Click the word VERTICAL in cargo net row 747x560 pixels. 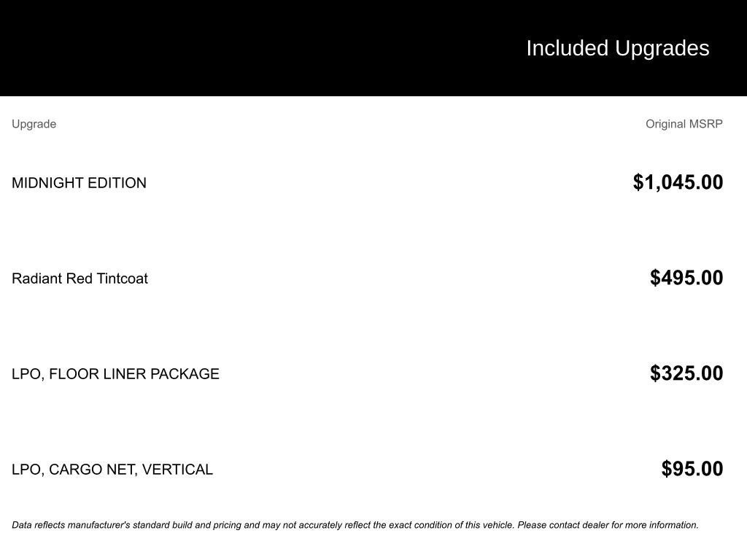[177, 470]
